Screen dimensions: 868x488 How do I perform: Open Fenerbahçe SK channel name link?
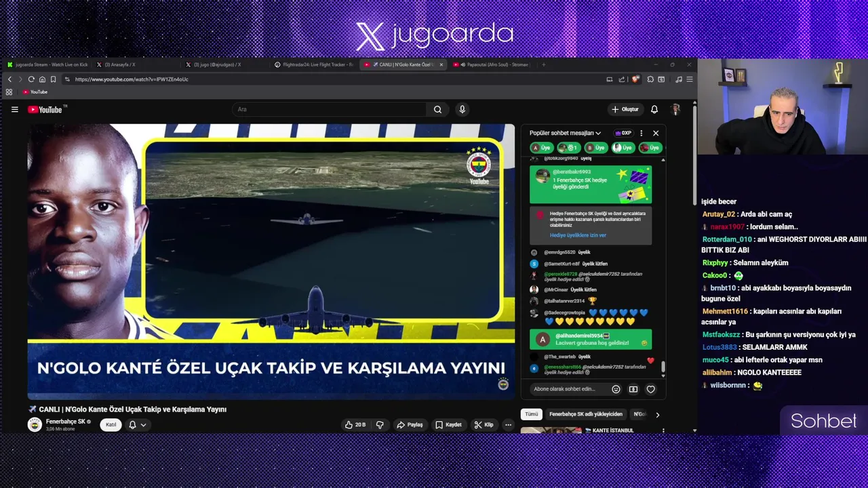tap(65, 422)
